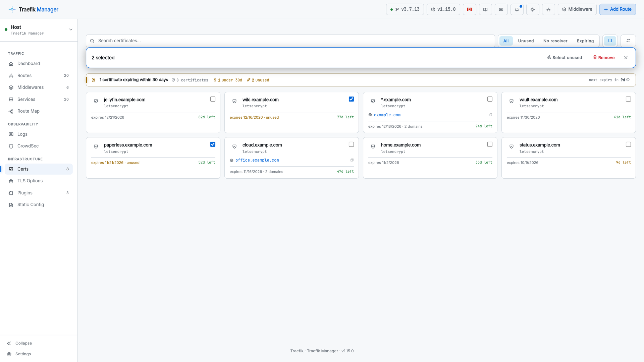Open the Middleware button in header
The width and height of the screenshot is (644, 362).
[577, 9]
